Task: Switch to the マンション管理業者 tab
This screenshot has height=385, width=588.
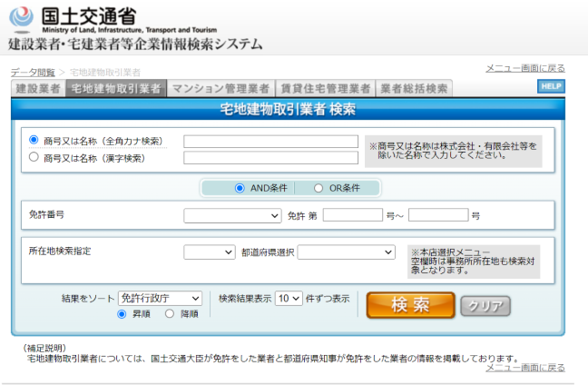Action: [220, 88]
